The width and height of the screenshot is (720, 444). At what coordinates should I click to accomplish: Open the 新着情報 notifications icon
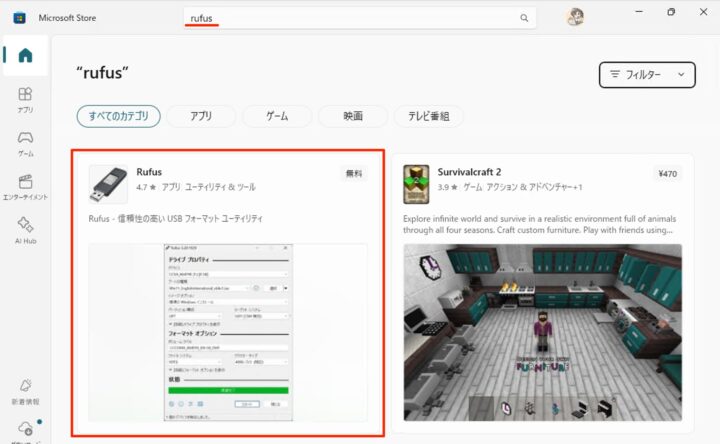[25, 391]
